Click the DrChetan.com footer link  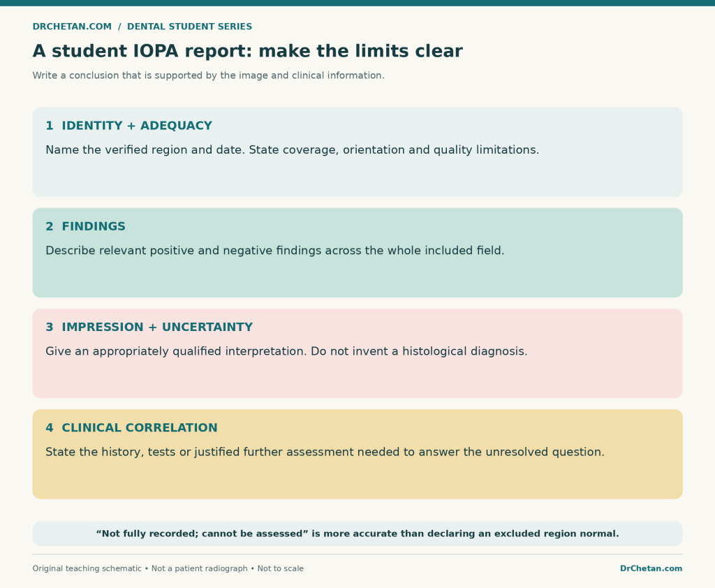[x=651, y=568]
